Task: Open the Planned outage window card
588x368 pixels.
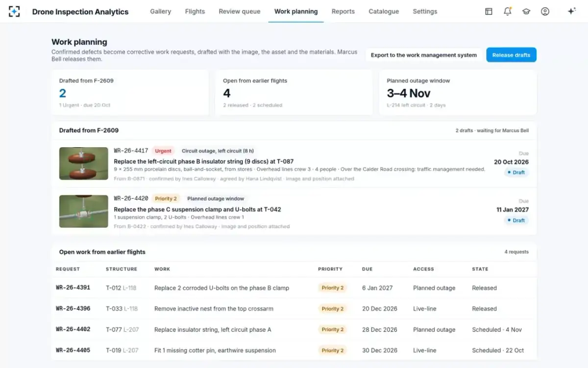Action: [x=458, y=93]
